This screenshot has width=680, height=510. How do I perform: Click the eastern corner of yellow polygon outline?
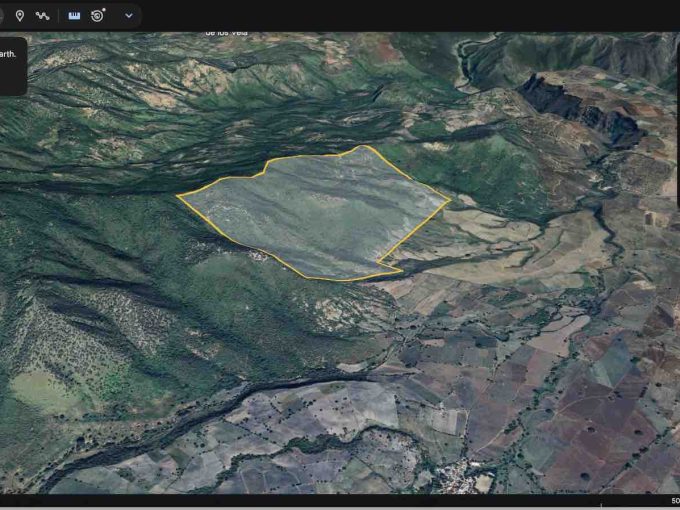(x=449, y=201)
